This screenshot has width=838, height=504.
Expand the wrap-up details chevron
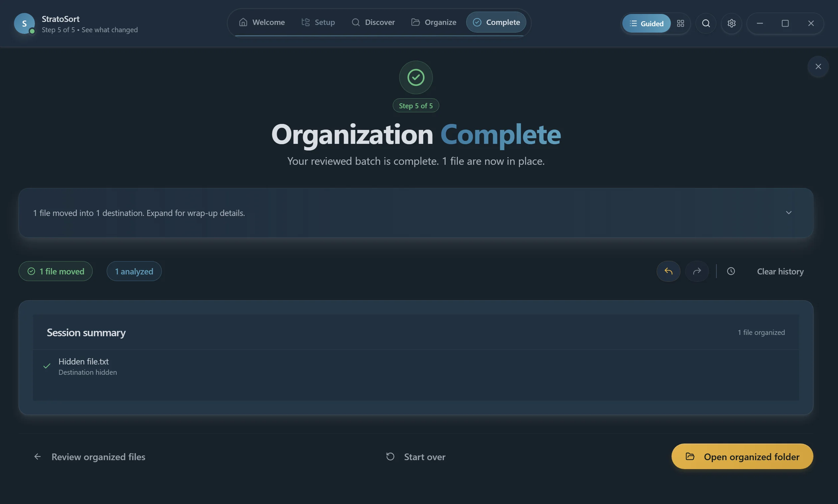point(788,213)
